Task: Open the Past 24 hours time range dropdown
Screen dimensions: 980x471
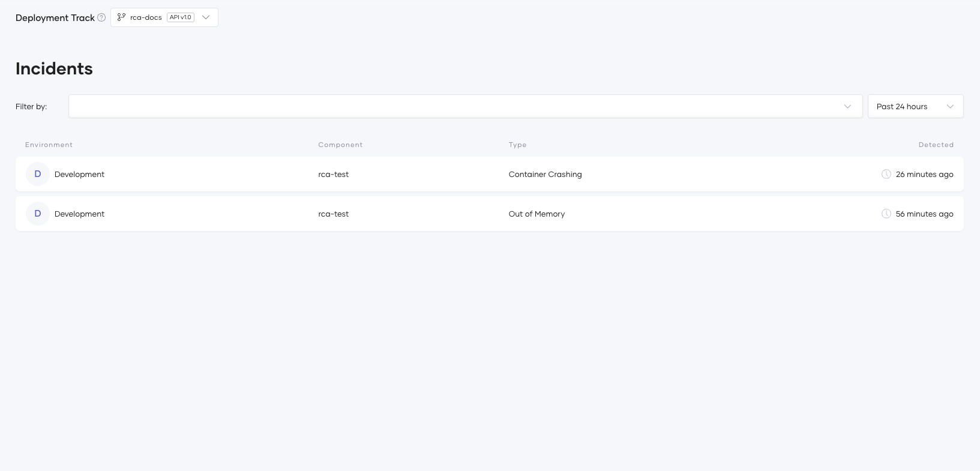Action: [x=915, y=106]
